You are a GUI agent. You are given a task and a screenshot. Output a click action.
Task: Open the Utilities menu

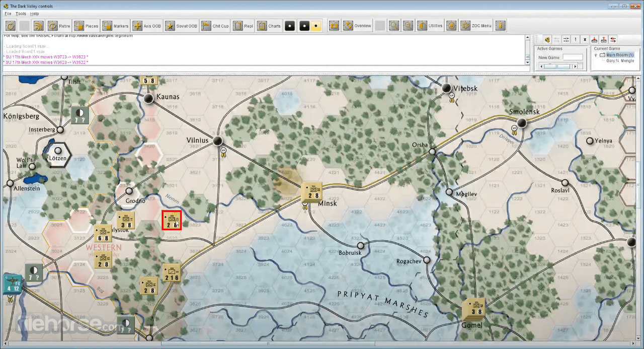tap(430, 26)
